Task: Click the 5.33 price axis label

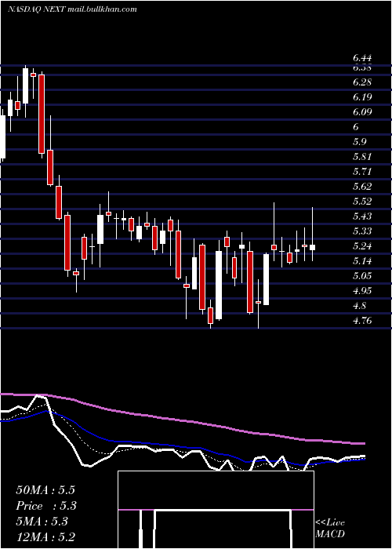Action: [x=362, y=231]
